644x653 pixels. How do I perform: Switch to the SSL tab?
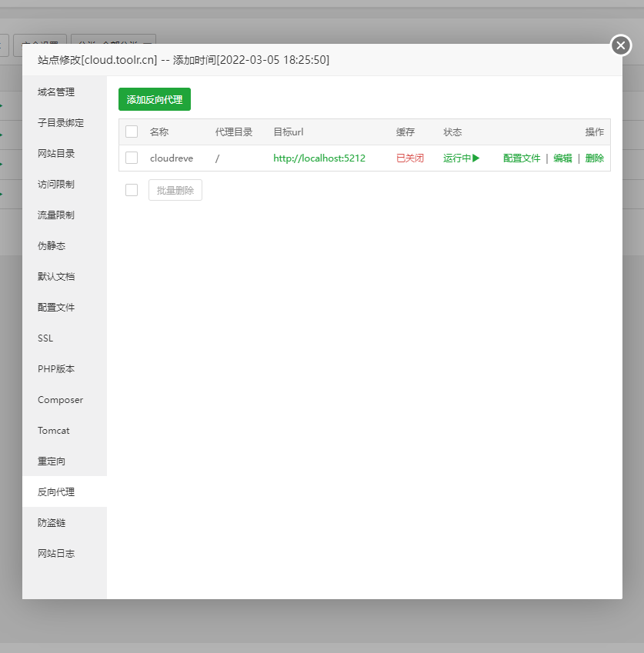[65, 338]
